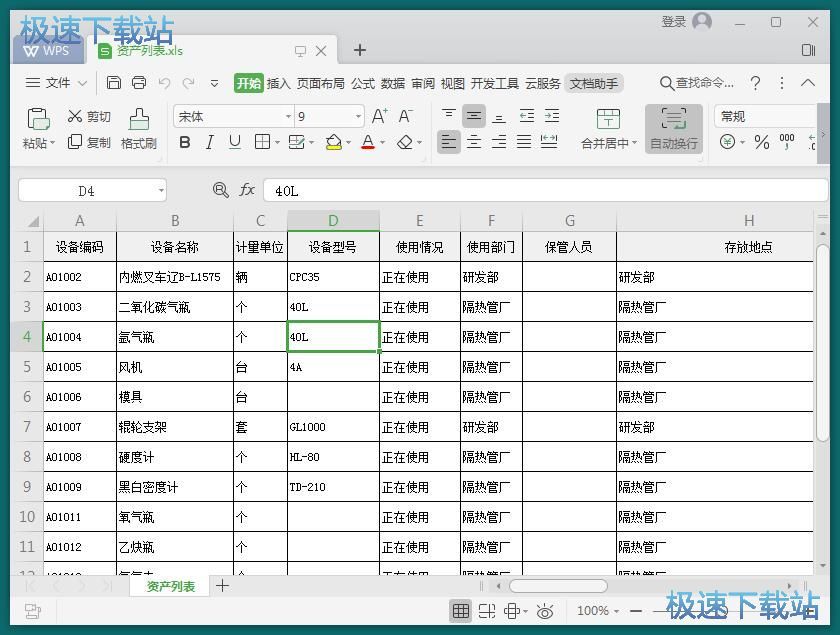Viewport: 840px width, 635px height.
Task: Open font color dropdown arrow
Action: point(382,143)
